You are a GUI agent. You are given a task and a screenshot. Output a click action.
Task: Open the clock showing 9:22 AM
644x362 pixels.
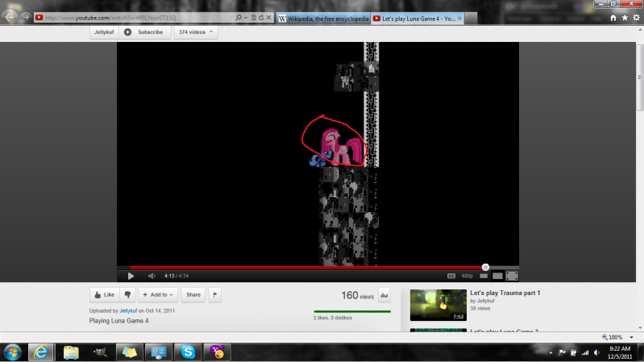tap(620, 352)
